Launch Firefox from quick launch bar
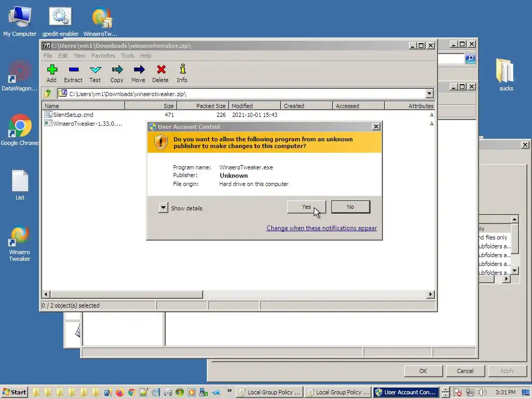 (119, 393)
